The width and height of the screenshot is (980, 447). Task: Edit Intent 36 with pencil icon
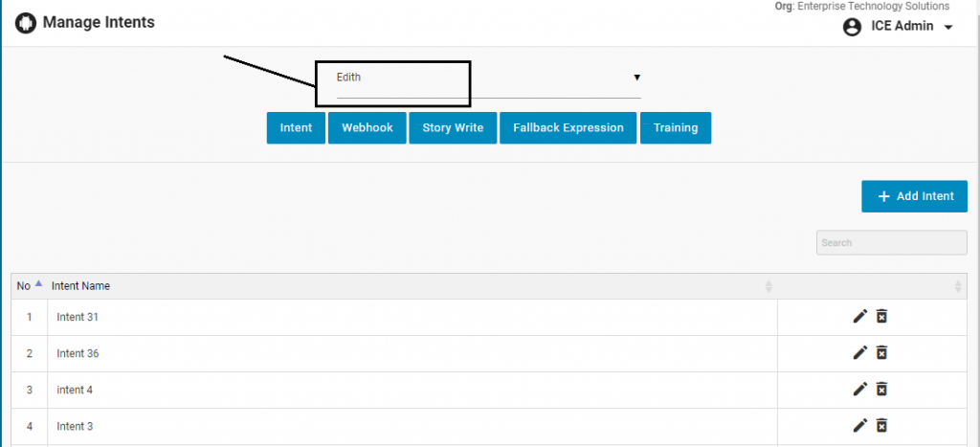[x=859, y=353]
